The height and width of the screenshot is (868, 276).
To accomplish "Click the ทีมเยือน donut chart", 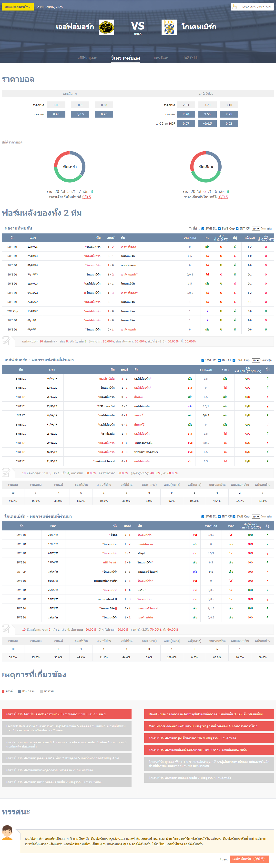I will point(206,167).
